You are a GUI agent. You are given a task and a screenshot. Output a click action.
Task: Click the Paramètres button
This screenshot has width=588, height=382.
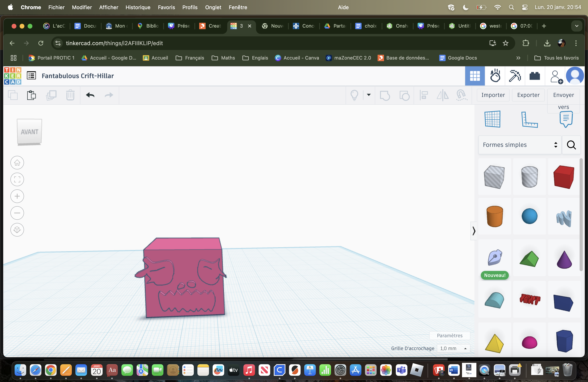[x=450, y=336]
